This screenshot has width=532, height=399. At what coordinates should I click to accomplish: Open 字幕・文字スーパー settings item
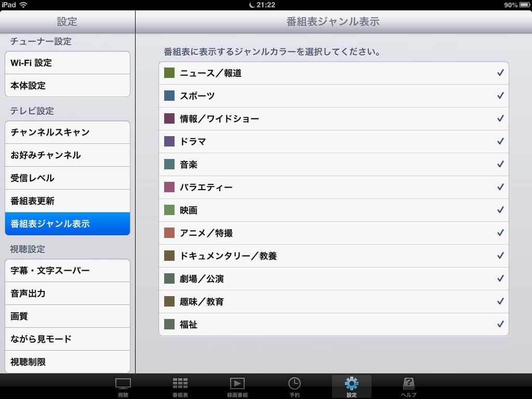(x=68, y=271)
